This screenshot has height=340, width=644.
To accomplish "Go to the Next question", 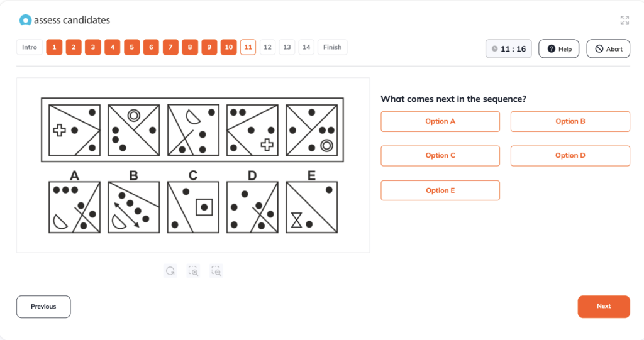I will click(x=604, y=306).
